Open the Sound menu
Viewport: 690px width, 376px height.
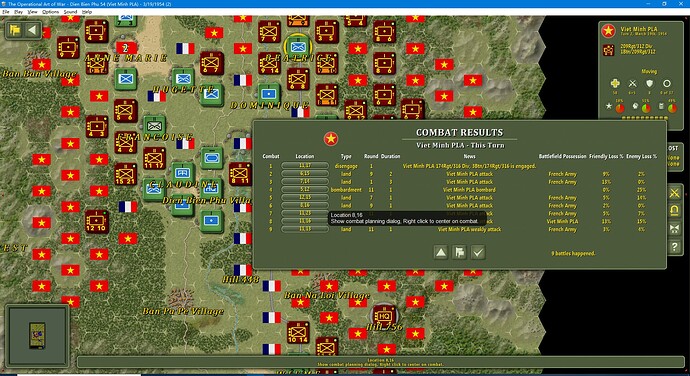[x=70, y=12]
